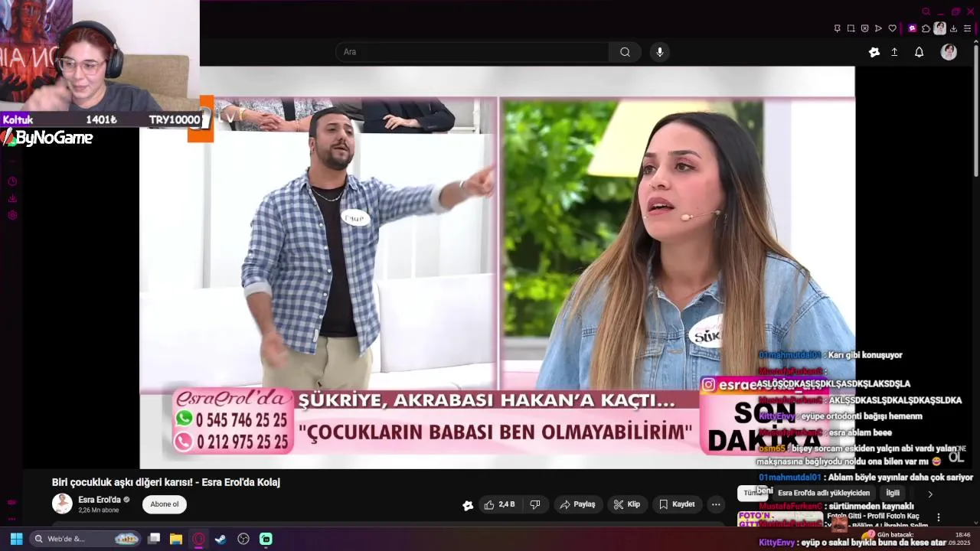Image resolution: width=980 pixels, height=551 pixels.
Task: Open the downloads icon in left sidebar
Action: click(12, 198)
